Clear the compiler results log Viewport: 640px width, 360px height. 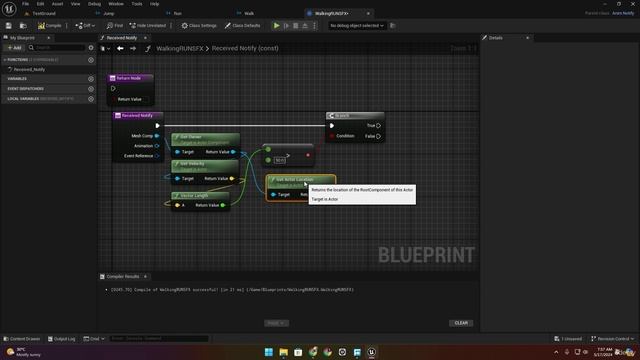pos(461,323)
